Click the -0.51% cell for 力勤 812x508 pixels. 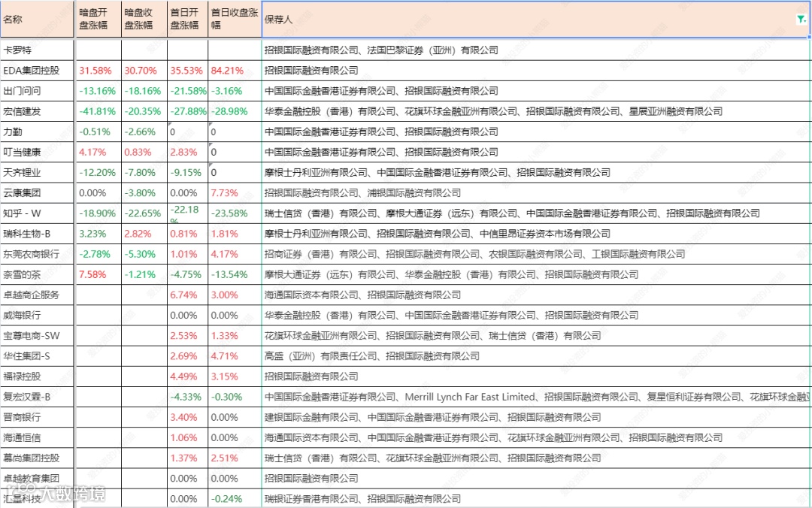[98, 132]
